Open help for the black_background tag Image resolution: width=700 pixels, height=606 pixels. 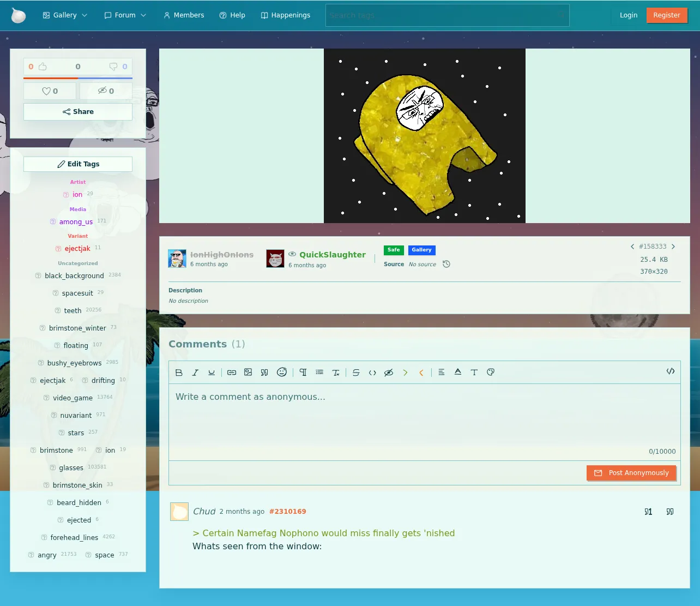tap(38, 276)
